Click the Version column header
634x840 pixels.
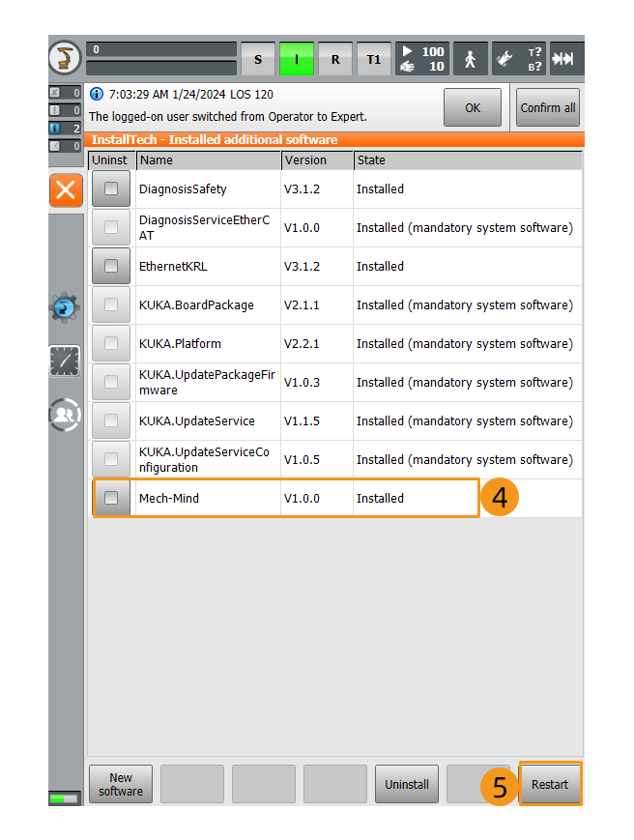317,160
